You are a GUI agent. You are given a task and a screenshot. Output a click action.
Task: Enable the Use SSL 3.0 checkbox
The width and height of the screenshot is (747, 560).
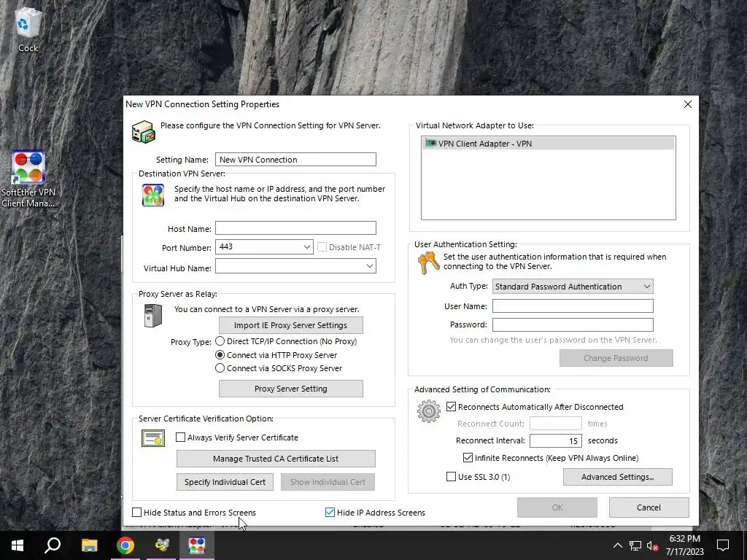[451, 477]
